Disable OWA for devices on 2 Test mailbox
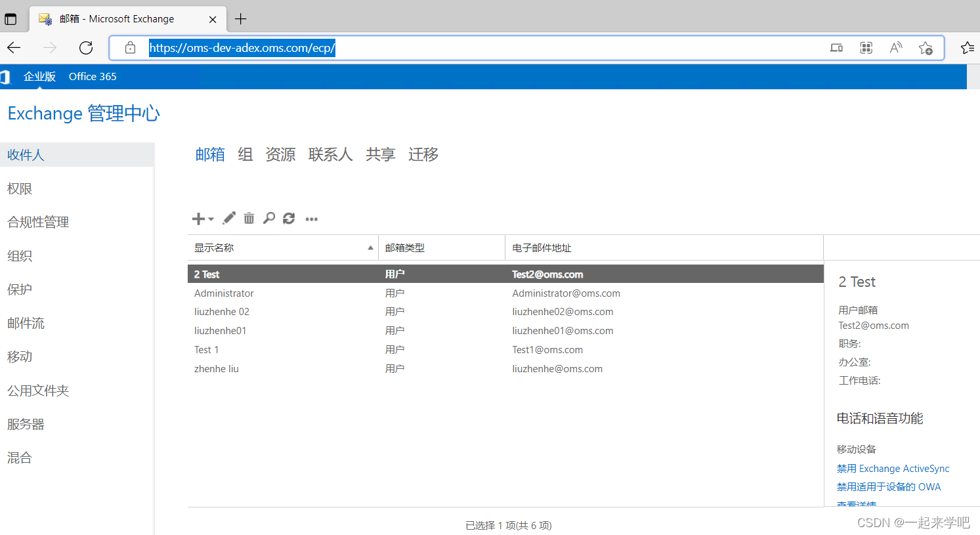 (x=889, y=486)
